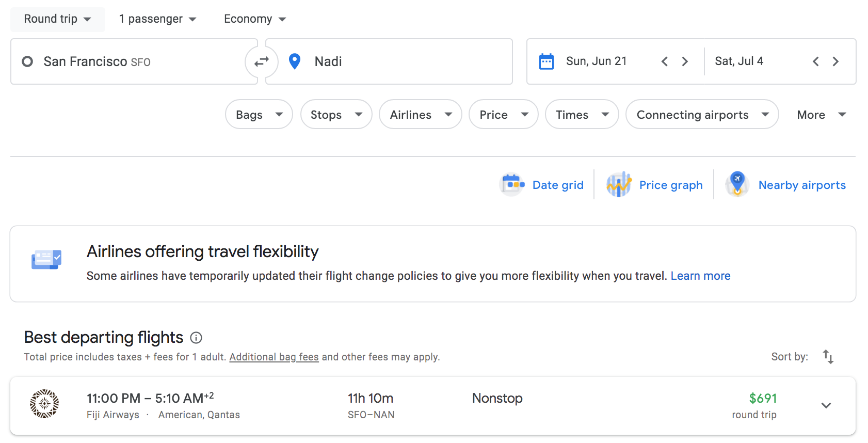The width and height of the screenshot is (868, 443).
Task: Click the San Francisco SFO origin field
Action: (134, 61)
